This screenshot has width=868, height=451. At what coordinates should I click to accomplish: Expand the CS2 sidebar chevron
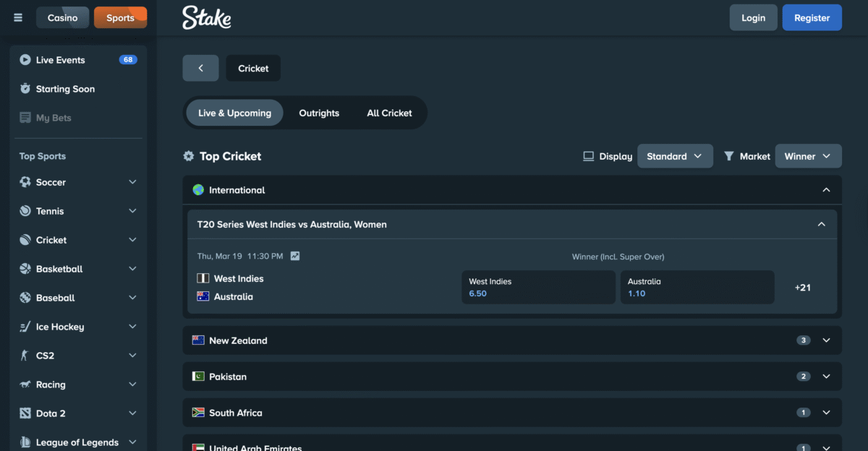point(132,356)
